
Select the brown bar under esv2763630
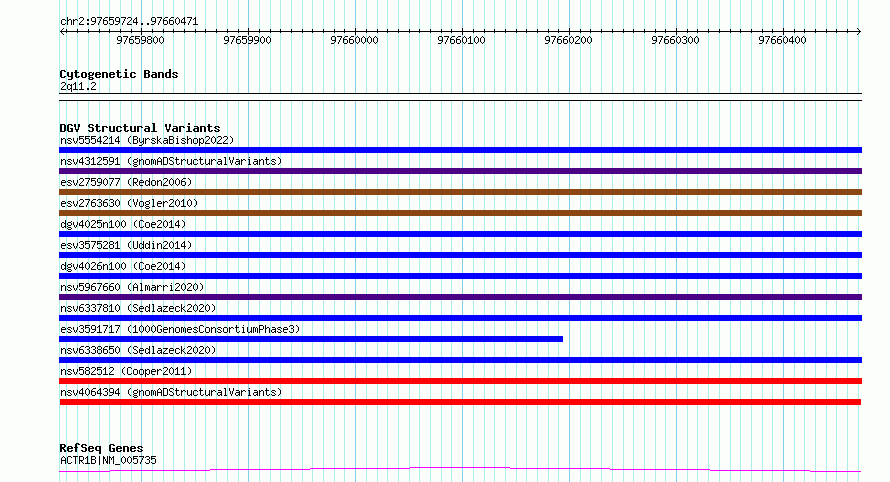pos(460,213)
